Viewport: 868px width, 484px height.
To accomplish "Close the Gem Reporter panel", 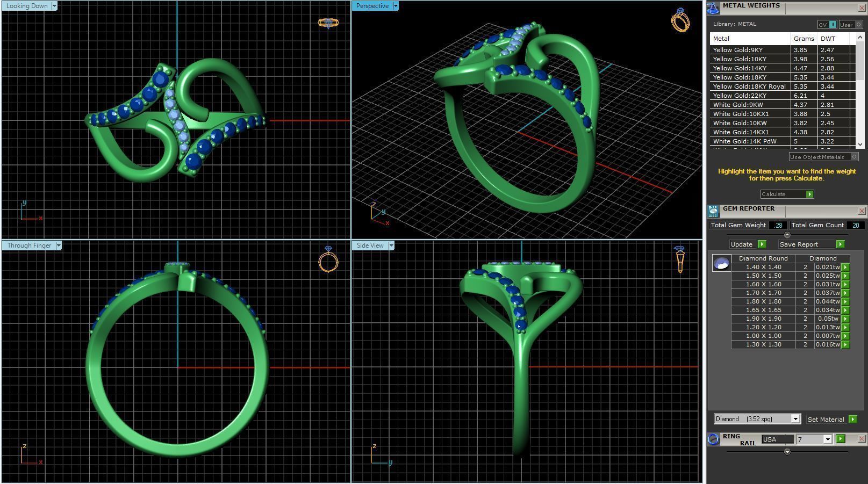I will (x=862, y=211).
